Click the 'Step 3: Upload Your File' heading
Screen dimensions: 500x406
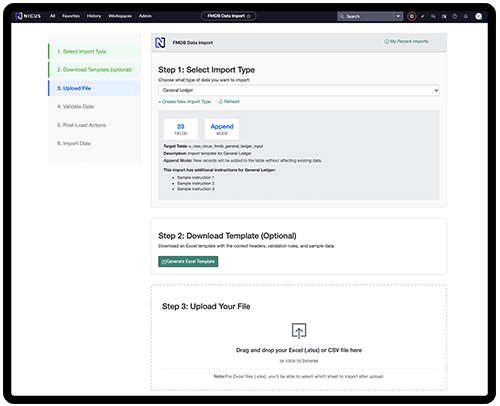pyautogui.click(x=206, y=306)
